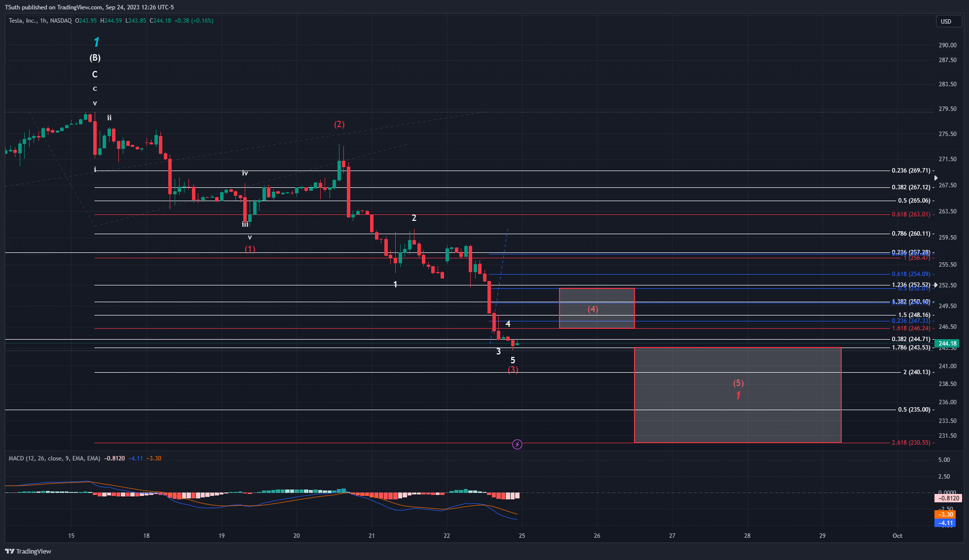Select the 0.236 (269.71) Fibonacci label
The width and height of the screenshot is (969, 560).
click(x=911, y=171)
